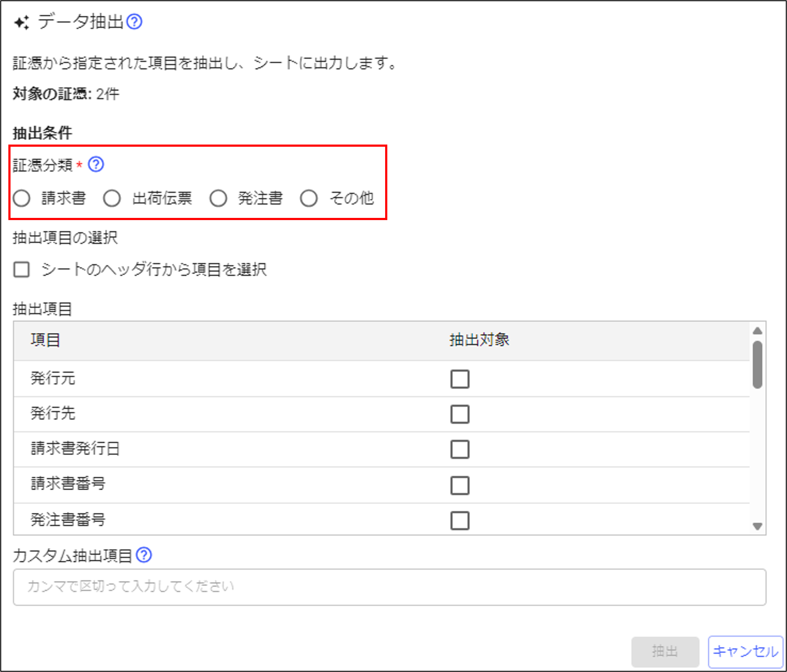Tick the 請求書発行日 extraction checkbox
This screenshot has height=672, width=787.
tap(459, 449)
